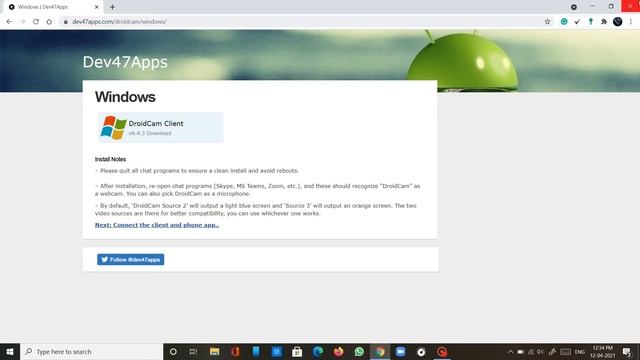
Task: Open the Chrome profile avatar
Action: [x=618, y=22]
